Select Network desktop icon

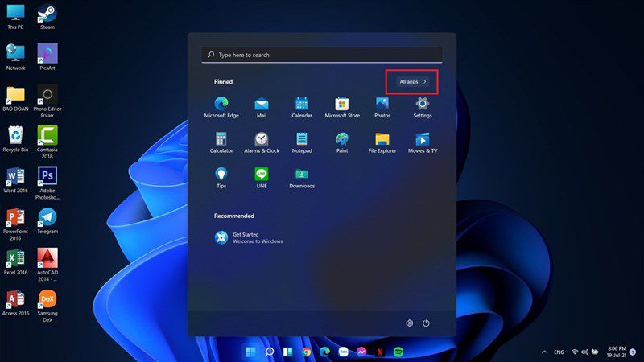click(15, 57)
